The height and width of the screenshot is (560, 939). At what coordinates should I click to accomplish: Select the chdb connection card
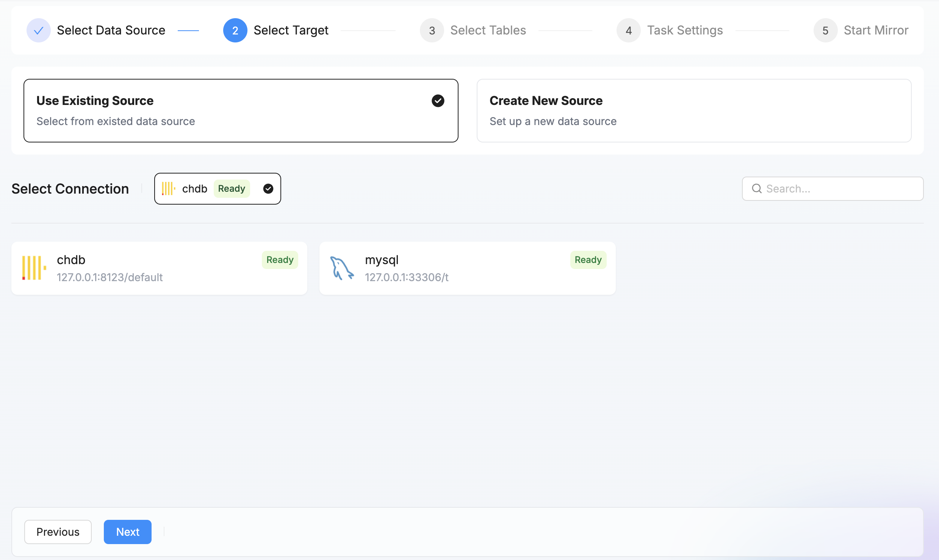coord(160,268)
